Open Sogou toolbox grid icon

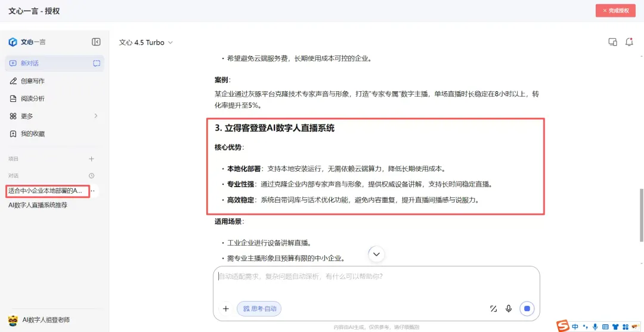pyautogui.click(x=625, y=327)
